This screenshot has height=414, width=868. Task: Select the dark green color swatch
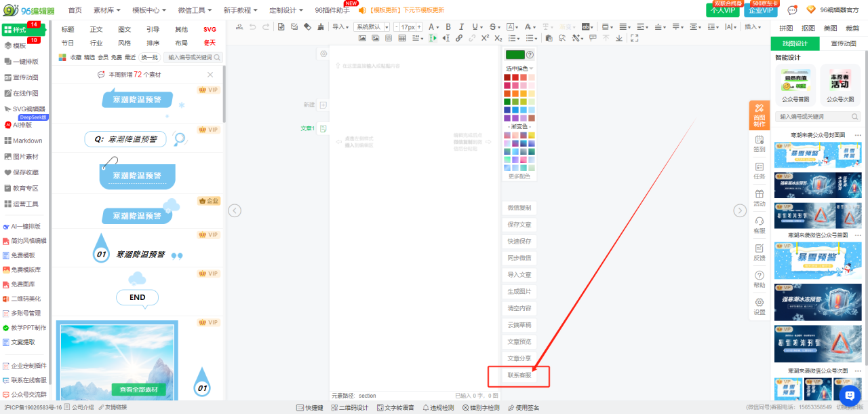click(x=507, y=102)
